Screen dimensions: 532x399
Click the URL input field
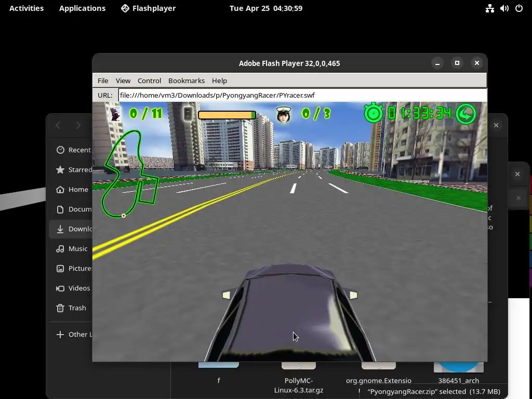tap(303, 95)
